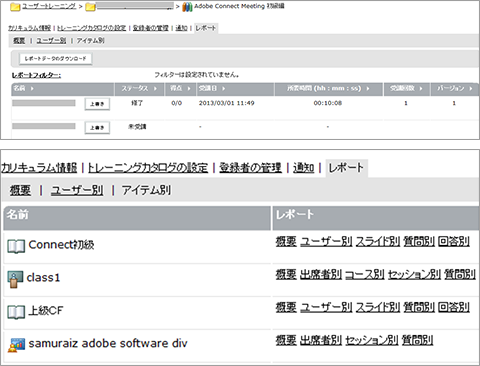
Task: Open 概要 report for 上級CF
Action: coord(286,307)
